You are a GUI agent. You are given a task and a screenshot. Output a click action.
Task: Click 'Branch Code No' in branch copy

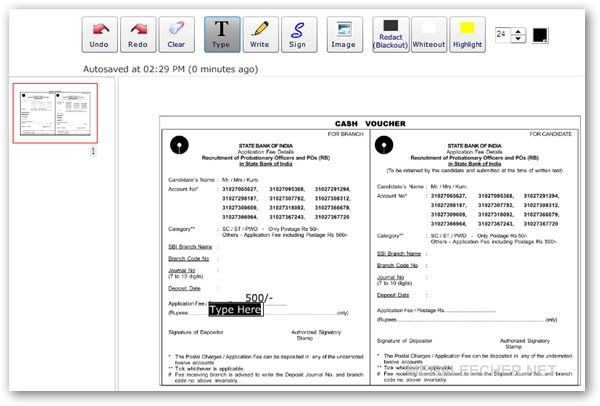point(189,259)
